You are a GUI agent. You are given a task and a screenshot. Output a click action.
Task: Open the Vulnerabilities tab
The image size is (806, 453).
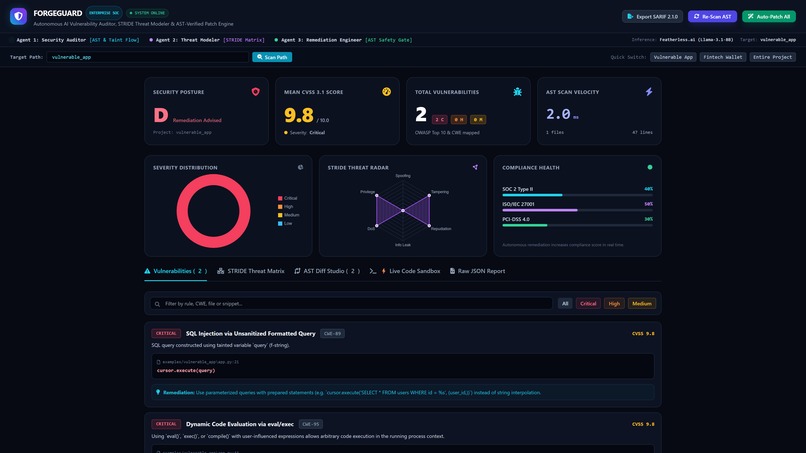[x=176, y=271]
